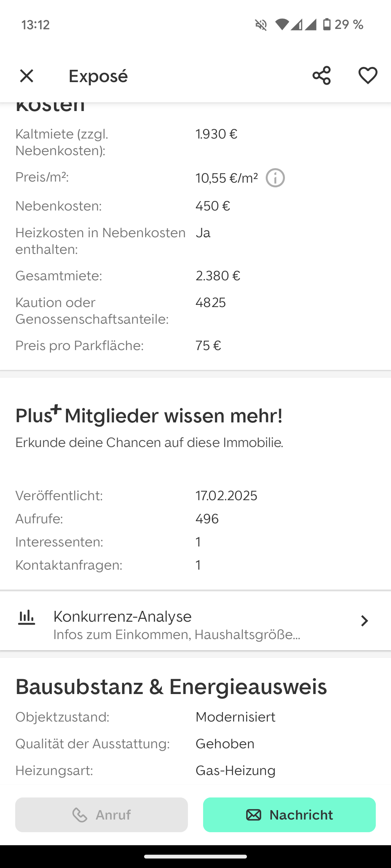Tap the Wi-Fi status icon
The width and height of the screenshot is (391, 868).
[x=282, y=25]
